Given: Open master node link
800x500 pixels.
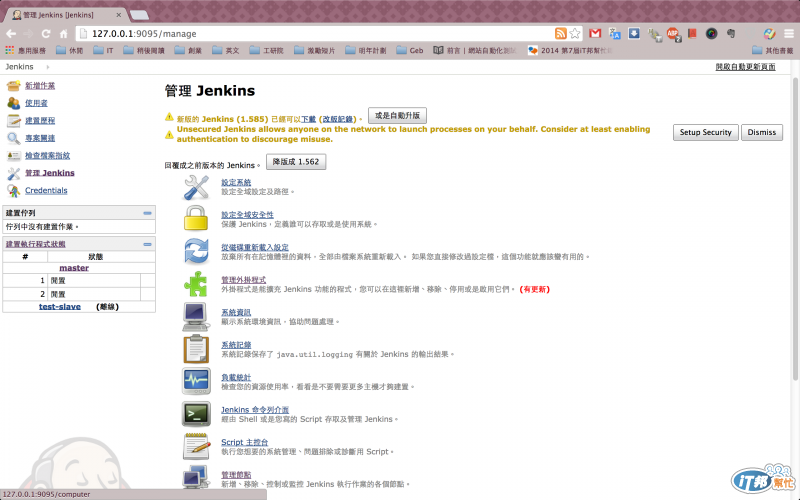Looking at the screenshot, I should pyautogui.click(x=74, y=268).
